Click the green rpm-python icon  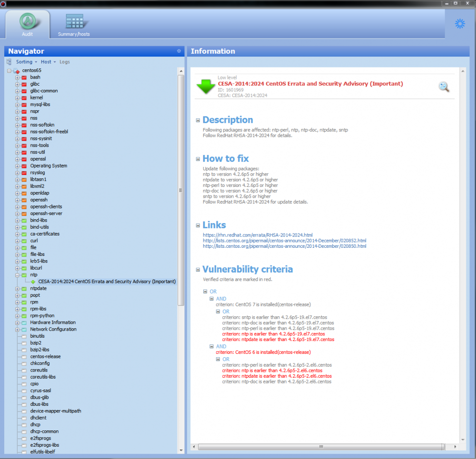coord(24,316)
